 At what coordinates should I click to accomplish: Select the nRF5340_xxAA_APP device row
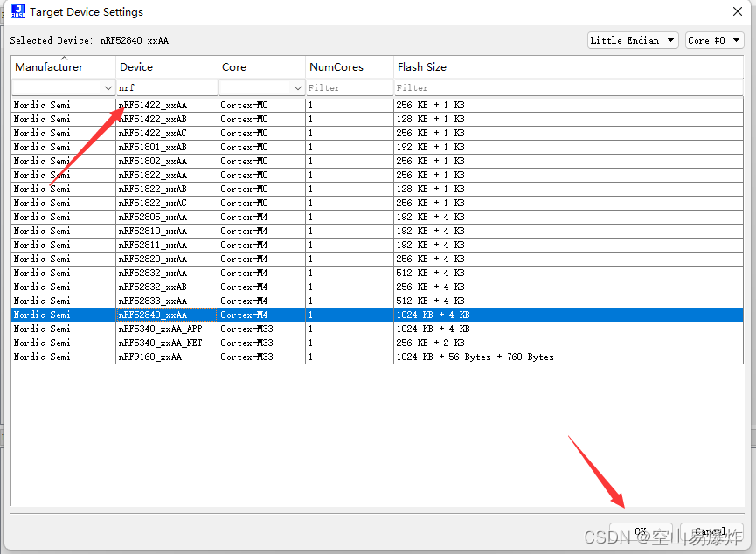[x=377, y=329]
